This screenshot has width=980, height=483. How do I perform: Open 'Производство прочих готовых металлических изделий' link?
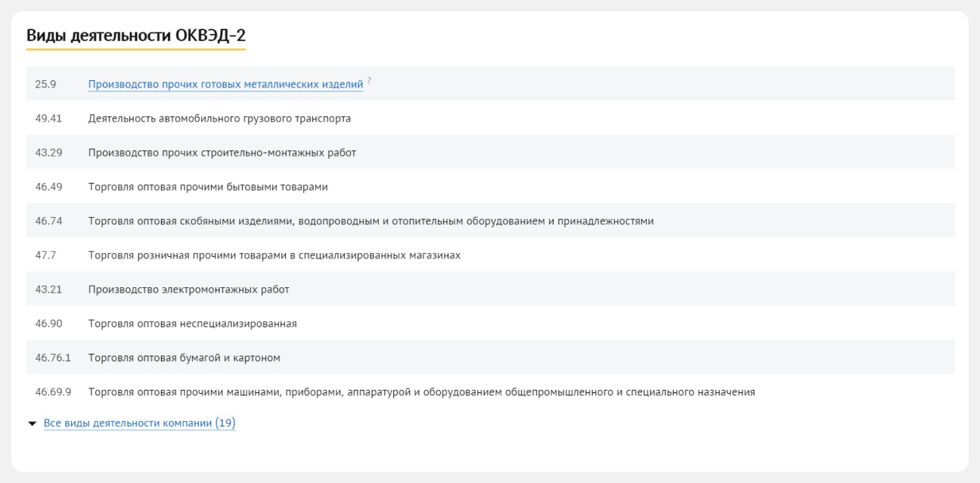click(226, 84)
